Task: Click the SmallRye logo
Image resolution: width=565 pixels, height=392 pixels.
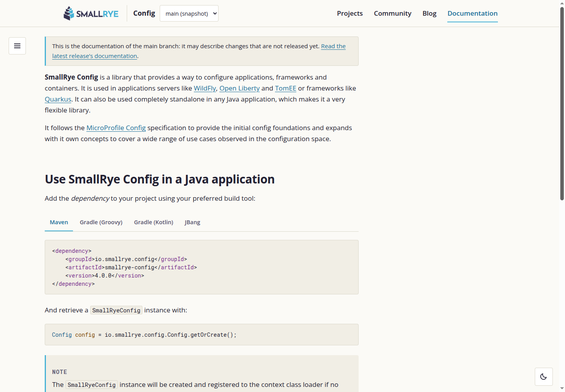Action: (x=91, y=13)
